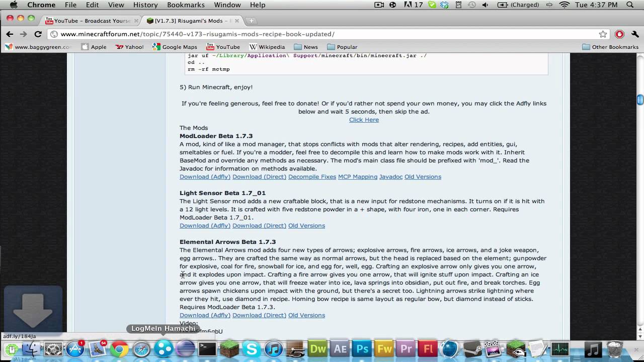
Task: Open the File menu
Action: coord(70,5)
